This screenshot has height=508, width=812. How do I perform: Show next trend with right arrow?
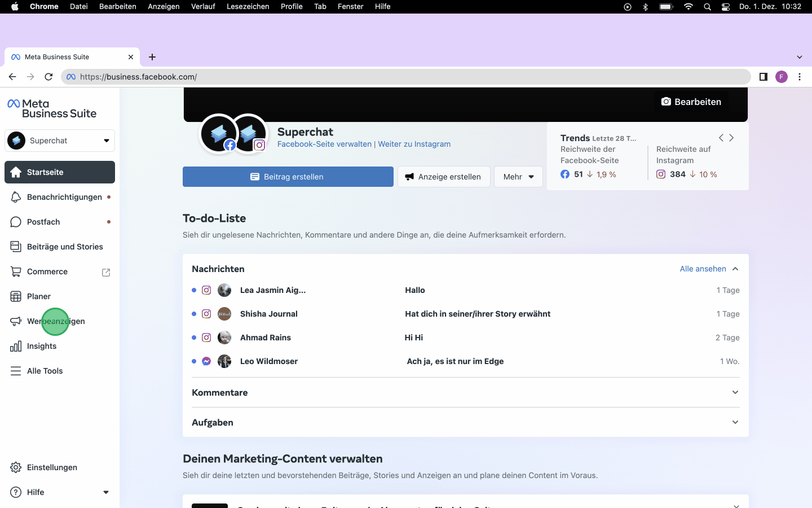[731, 138]
